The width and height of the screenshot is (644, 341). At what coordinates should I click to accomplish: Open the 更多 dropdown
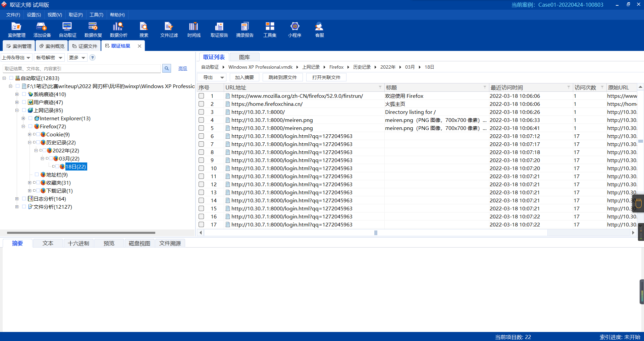point(77,58)
